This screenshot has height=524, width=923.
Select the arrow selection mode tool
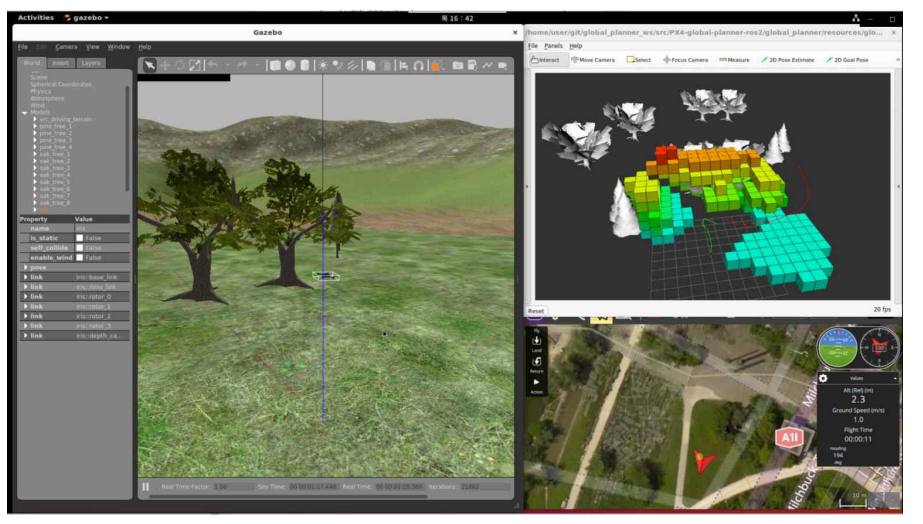(150, 65)
